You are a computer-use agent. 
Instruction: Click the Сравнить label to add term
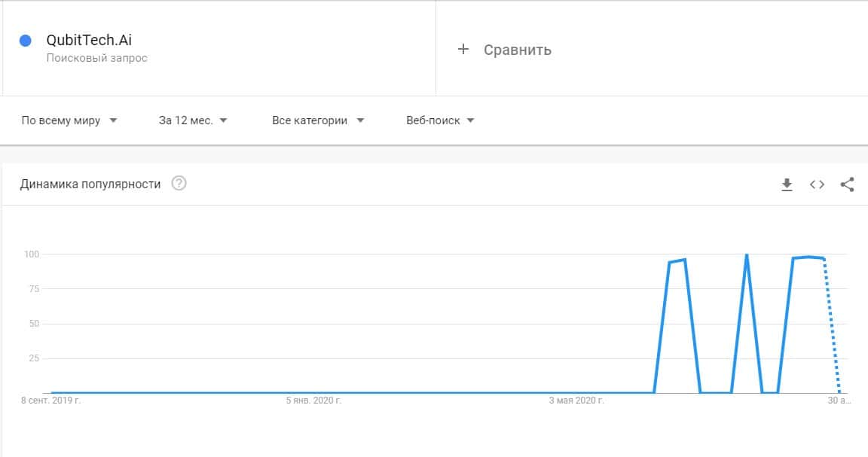click(x=517, y=50)
